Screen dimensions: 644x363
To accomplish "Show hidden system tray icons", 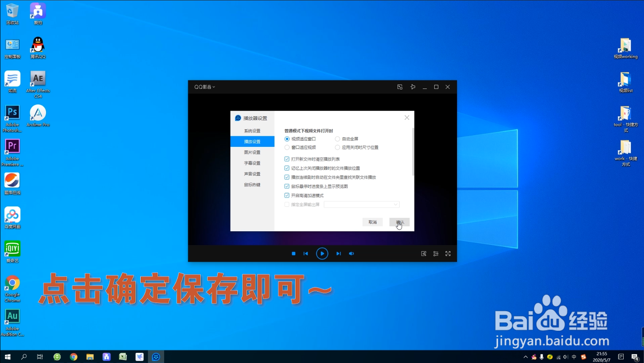I will pos(525,357).
